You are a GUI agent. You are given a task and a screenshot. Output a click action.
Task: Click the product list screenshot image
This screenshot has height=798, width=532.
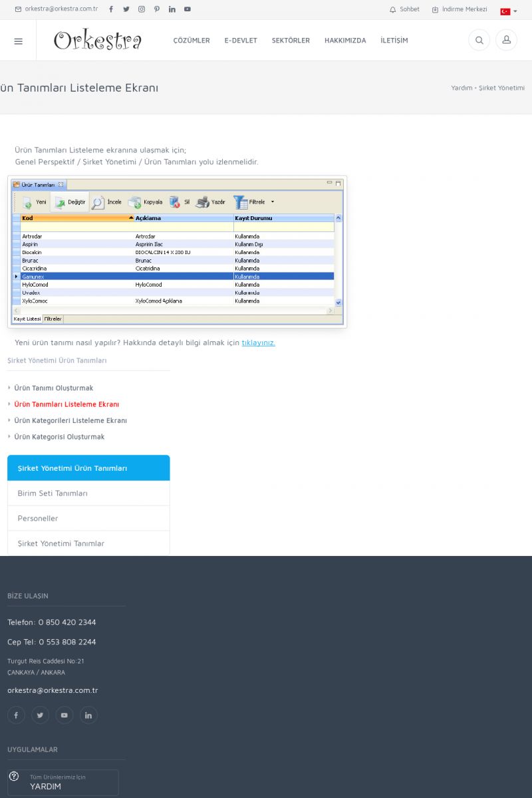coord(177,251)
